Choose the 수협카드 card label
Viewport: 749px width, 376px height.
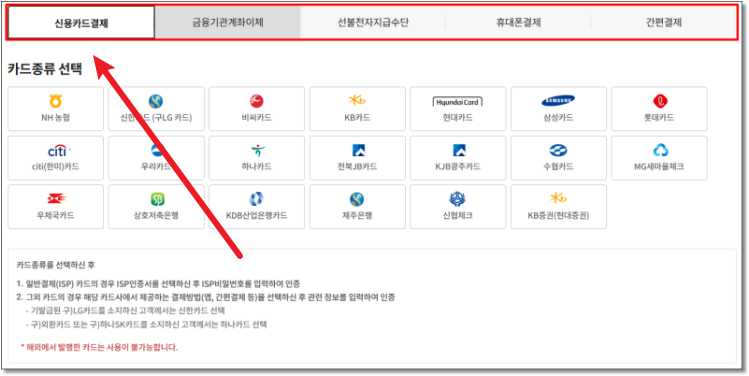[x=558, y=167]
